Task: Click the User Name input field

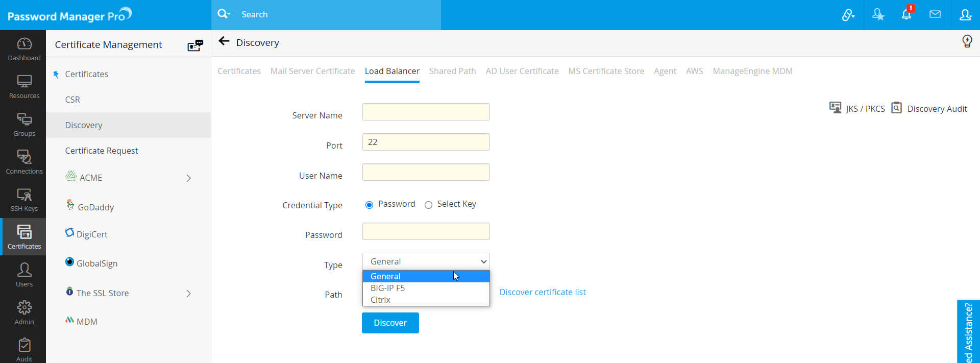Action: (x=426, y=172)
